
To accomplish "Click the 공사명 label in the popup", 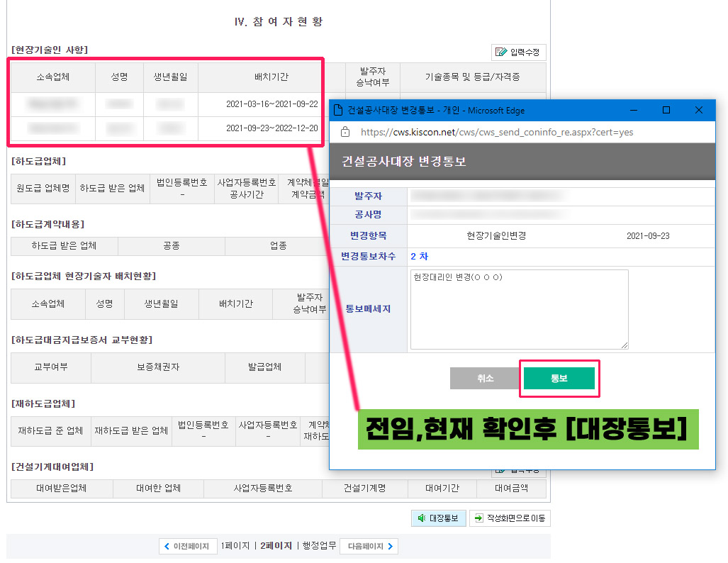I will pyautogui.click(x=368, y=215).
